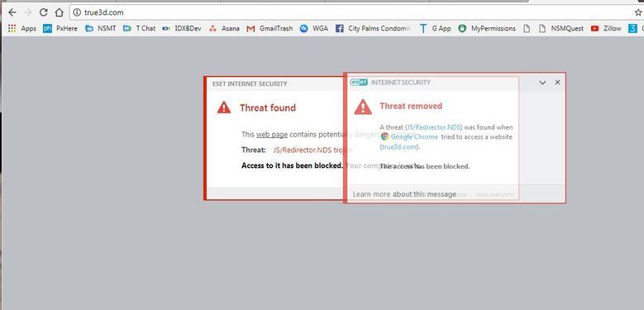The image size is (644, 310).
Task: Open the PxHere bookmark
Action: (60, 28)
